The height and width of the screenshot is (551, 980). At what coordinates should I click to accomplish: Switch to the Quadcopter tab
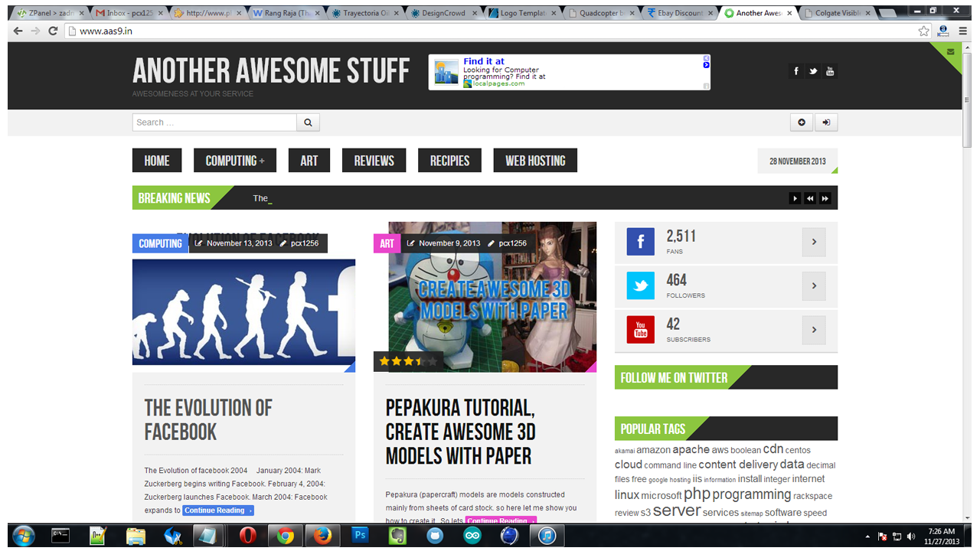click(601, 13)
